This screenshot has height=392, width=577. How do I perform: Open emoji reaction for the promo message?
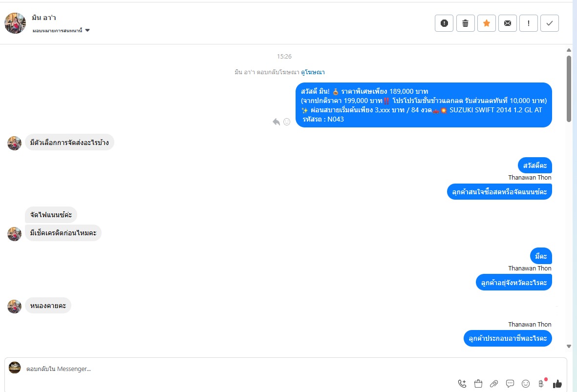287,122
